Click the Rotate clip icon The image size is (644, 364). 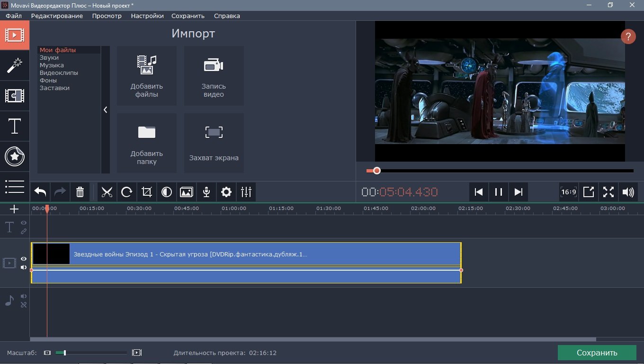[x=127, y=192]
